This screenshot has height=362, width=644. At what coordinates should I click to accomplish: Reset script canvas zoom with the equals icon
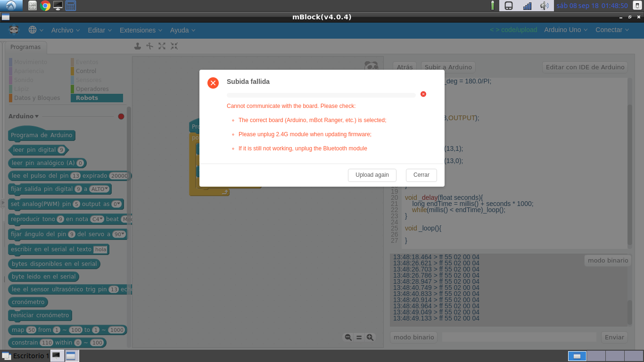(359, 337)
